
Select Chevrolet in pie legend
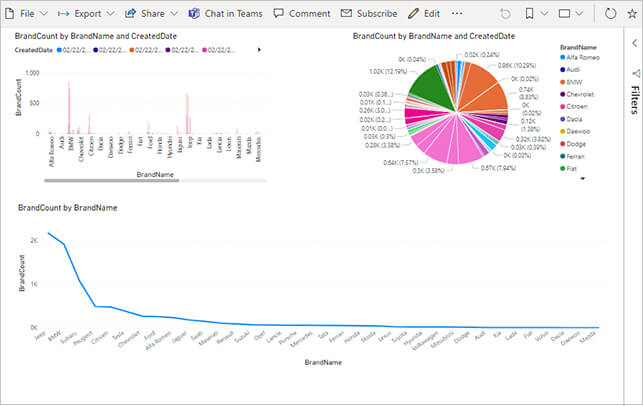[577, 94]
